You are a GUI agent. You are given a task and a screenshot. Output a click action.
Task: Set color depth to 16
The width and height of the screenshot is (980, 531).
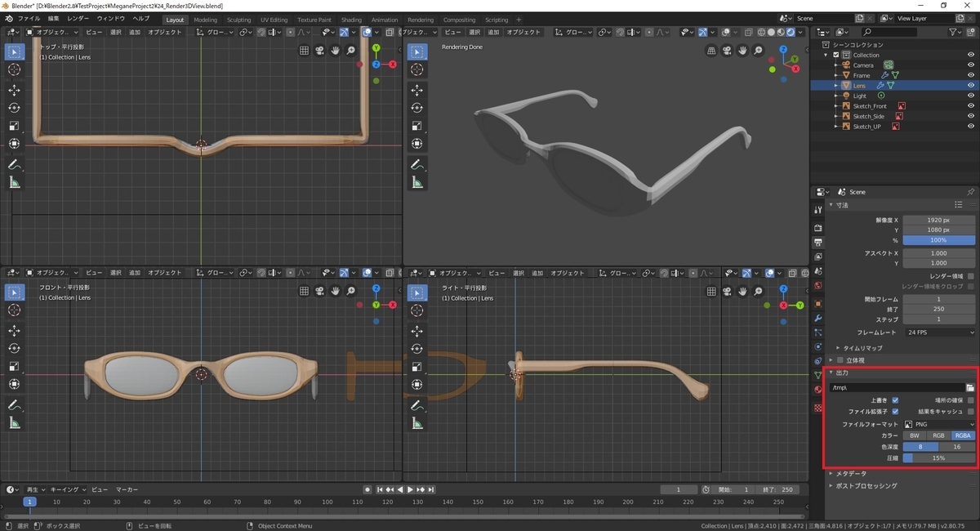tap(957, 447)
